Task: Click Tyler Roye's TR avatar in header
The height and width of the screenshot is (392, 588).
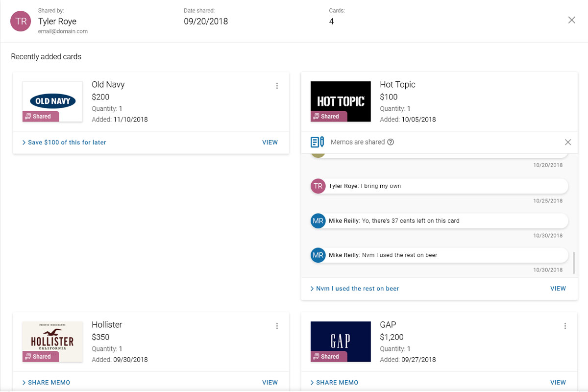Action: 21,21
